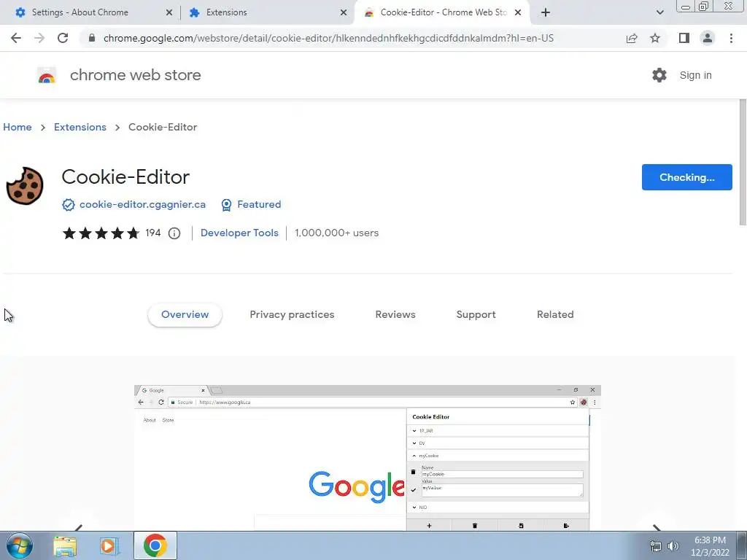The image size is (747, 560).
Task: Open Windows Explorer from taskbar
Action: [x=65, y=545]
